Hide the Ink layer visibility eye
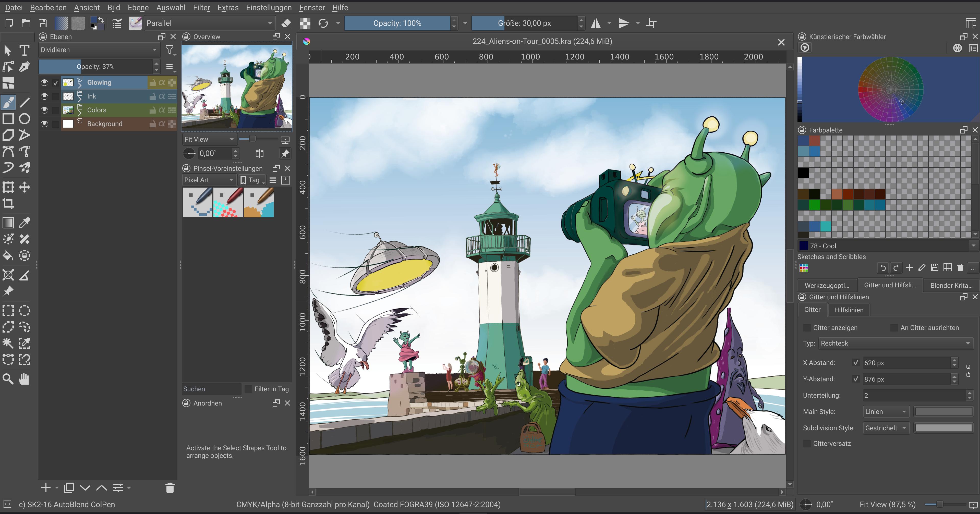 coord(44,96)
